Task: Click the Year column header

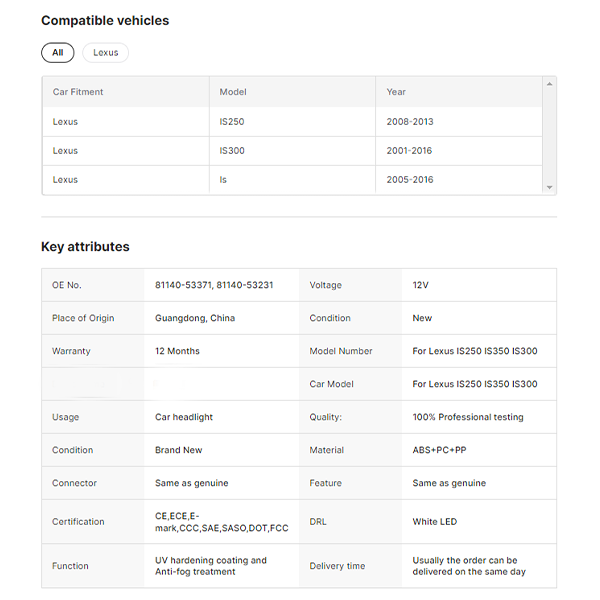Action: 396,92
